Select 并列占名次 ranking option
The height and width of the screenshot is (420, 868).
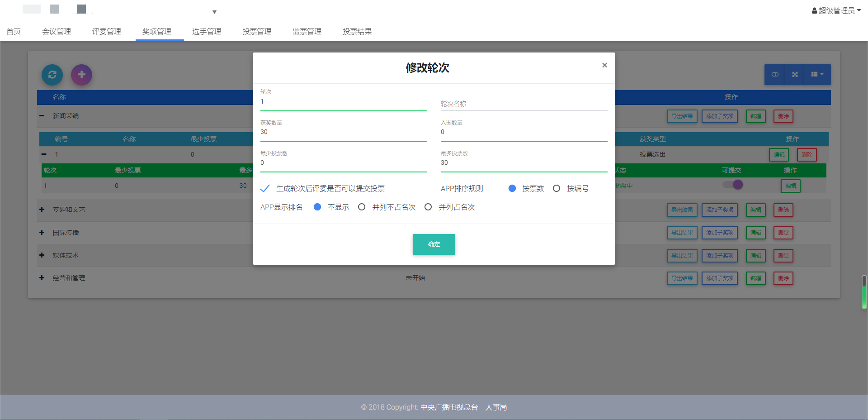tap(428, 207)
